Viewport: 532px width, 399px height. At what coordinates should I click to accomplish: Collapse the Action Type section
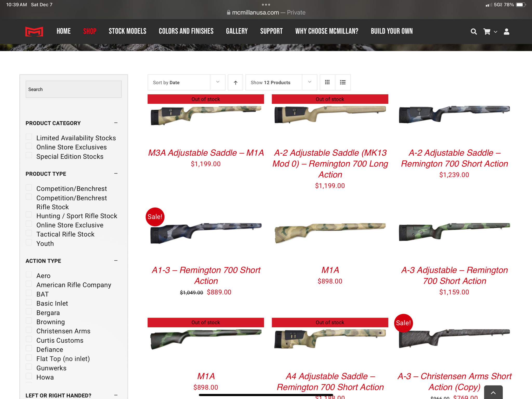116,261
